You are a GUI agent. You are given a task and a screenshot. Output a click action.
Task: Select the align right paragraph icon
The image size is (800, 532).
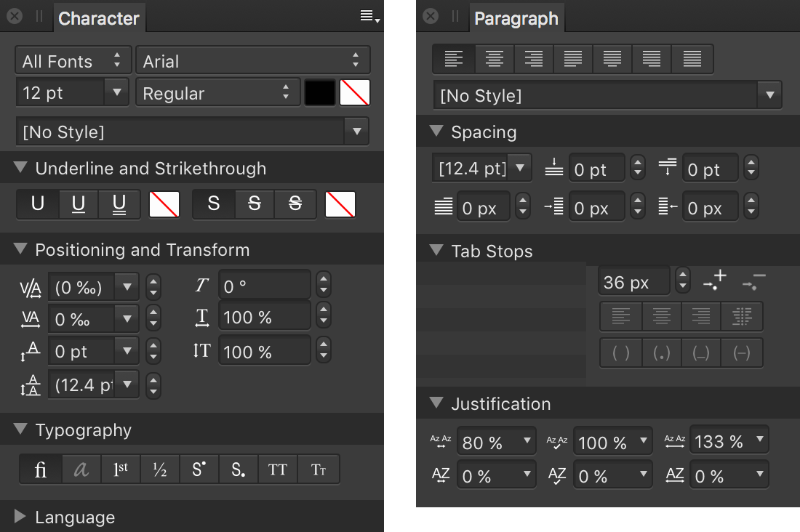coord(534,59)
